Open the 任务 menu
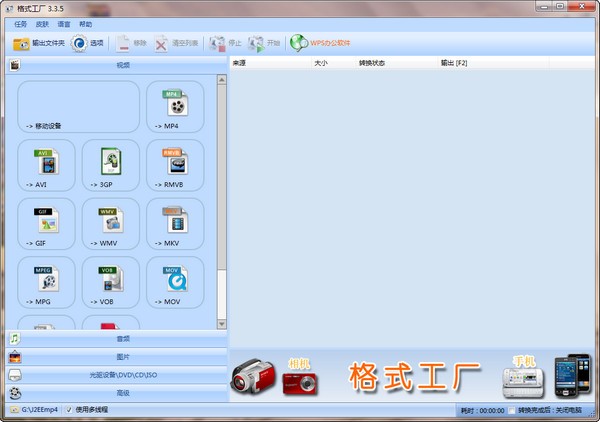 [x=21, y=24]
